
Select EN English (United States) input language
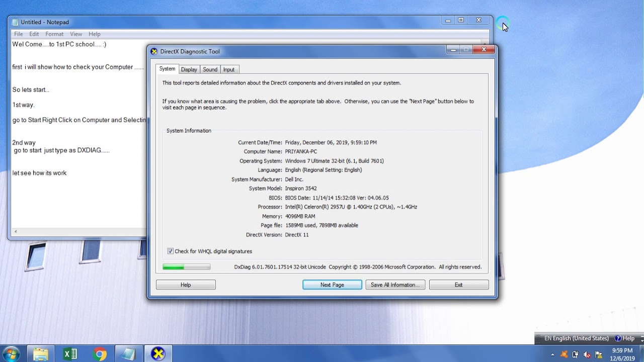576,338
